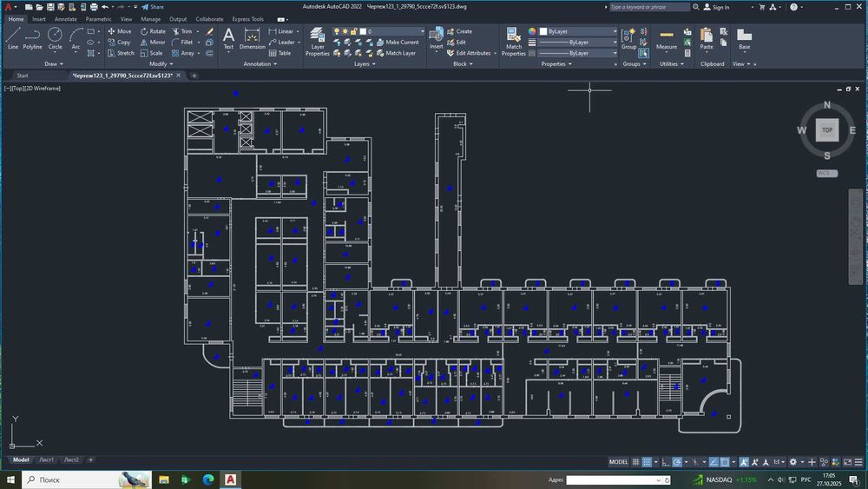This screenshot has height=489, width=868.
Task: Select the Line drawing tool
Action: (13, 37)
